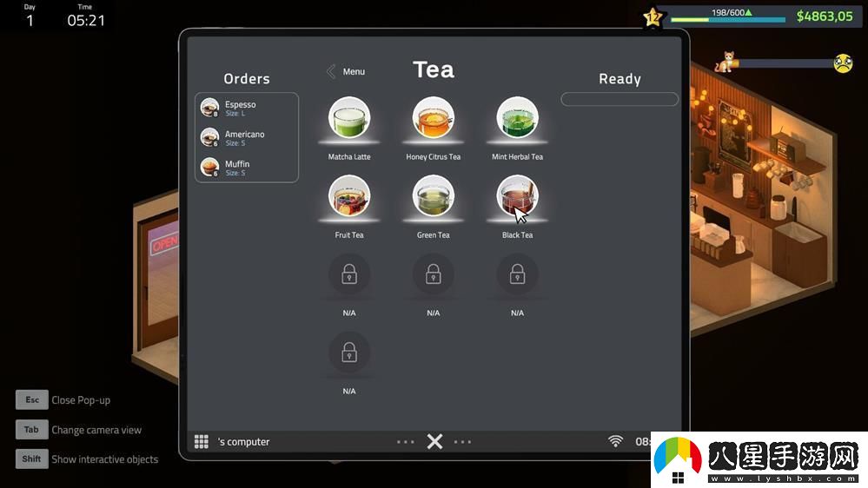Click the experience progress bar
Viewport: 868px width, 488px height.
728,17
